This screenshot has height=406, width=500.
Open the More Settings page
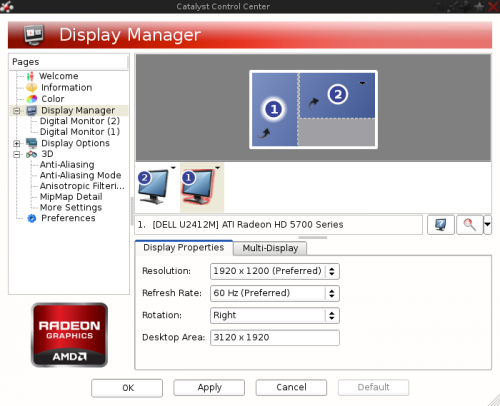71,207
